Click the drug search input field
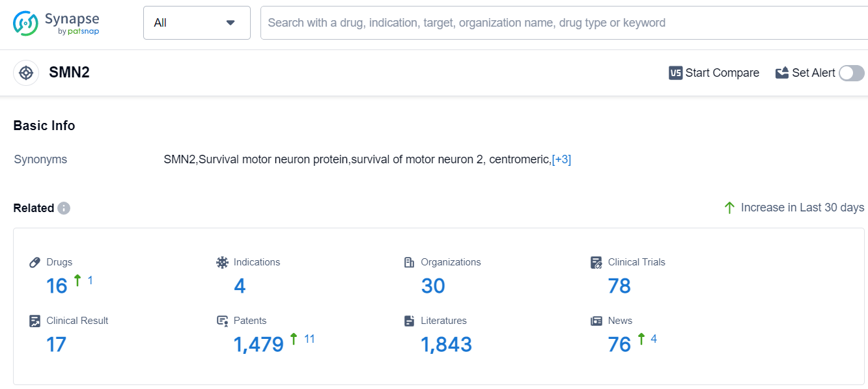Viewport: 868px width, 389px height. (x=560, y=23)
